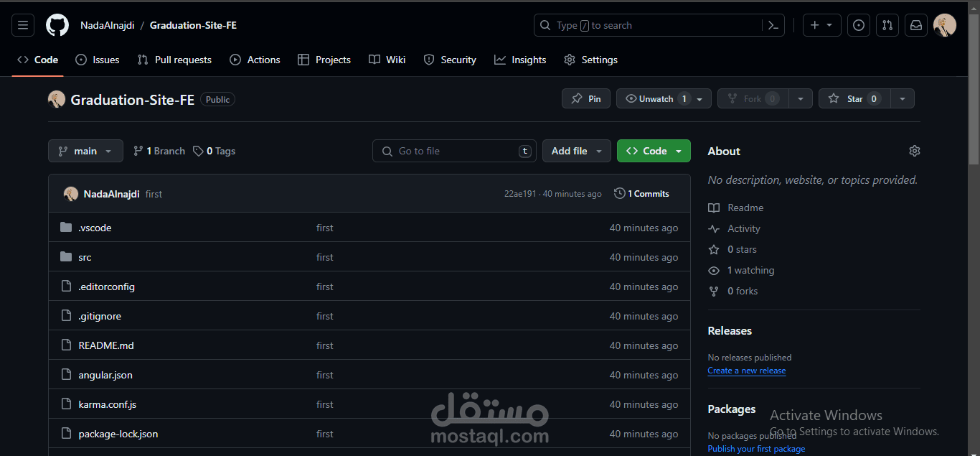Click the file icon next to .editorconfig

click(66, 287)
